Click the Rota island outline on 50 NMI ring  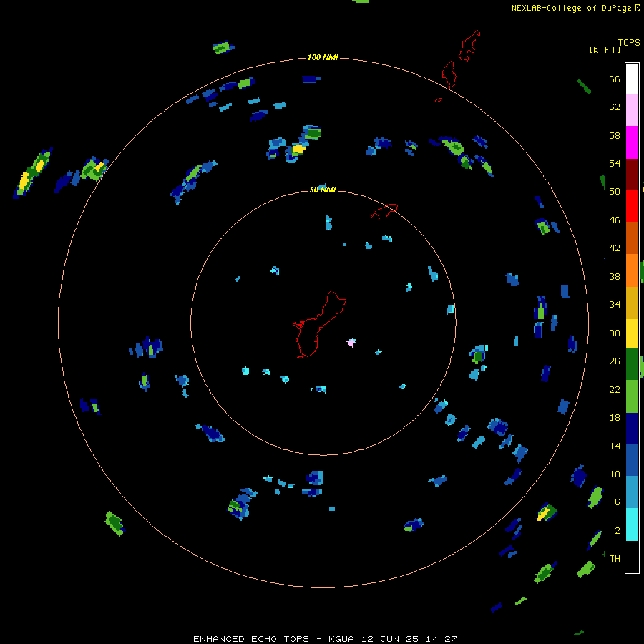pos(384,211)
